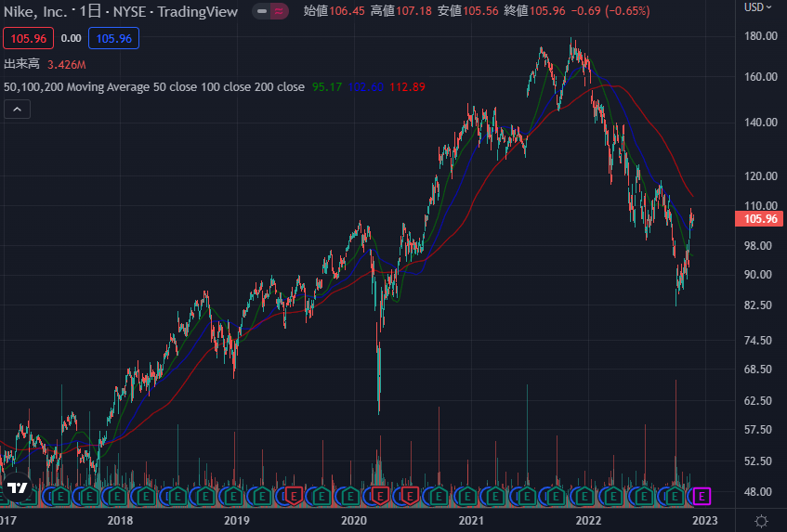Click green earnings marker directly above 2019 label

click(x=233, y=497)
